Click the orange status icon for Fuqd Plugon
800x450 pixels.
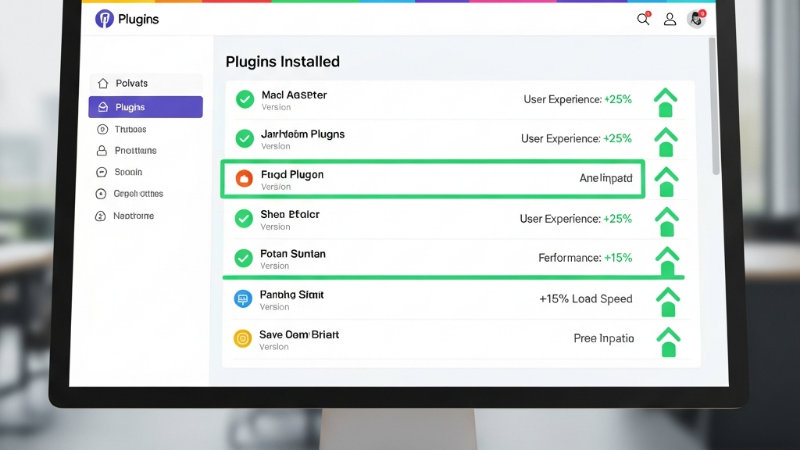click(244, 179)
